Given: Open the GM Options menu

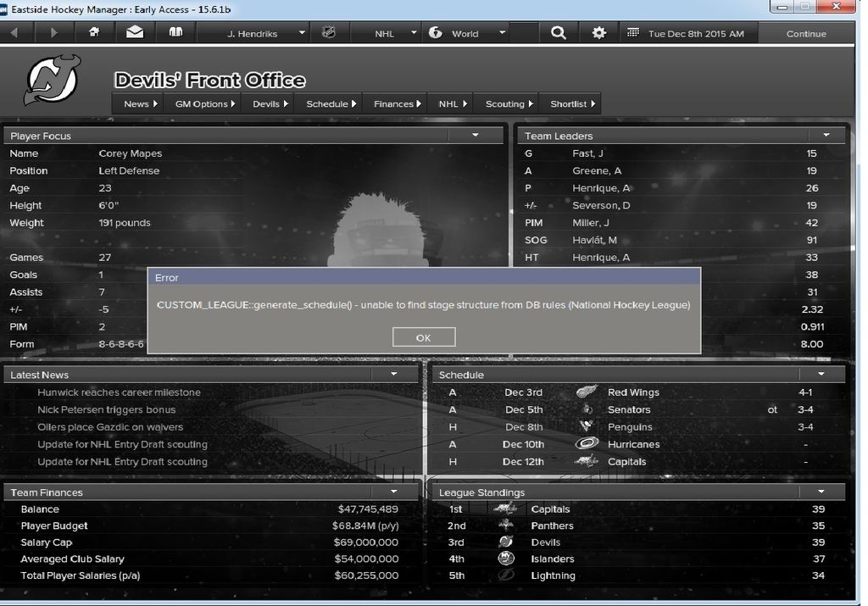Looking at the screenshot, I should pos(203,103).
